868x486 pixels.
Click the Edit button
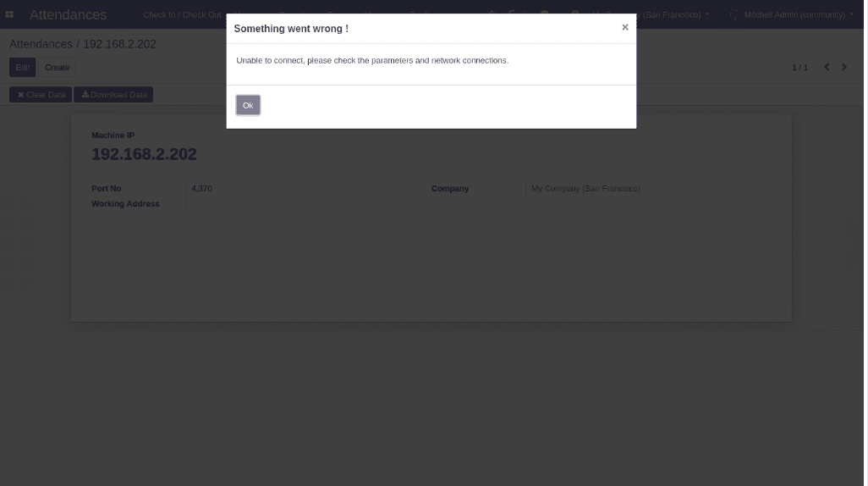[x=23, y=68]
